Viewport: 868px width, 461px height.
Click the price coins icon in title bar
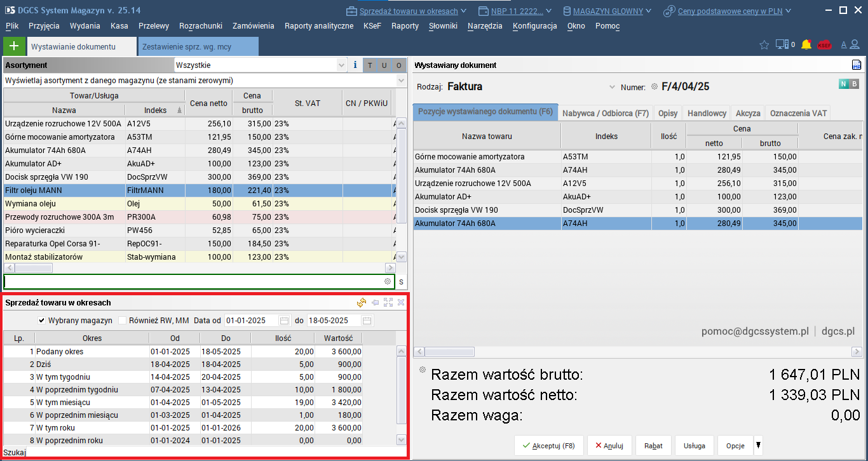click(669, 11)
